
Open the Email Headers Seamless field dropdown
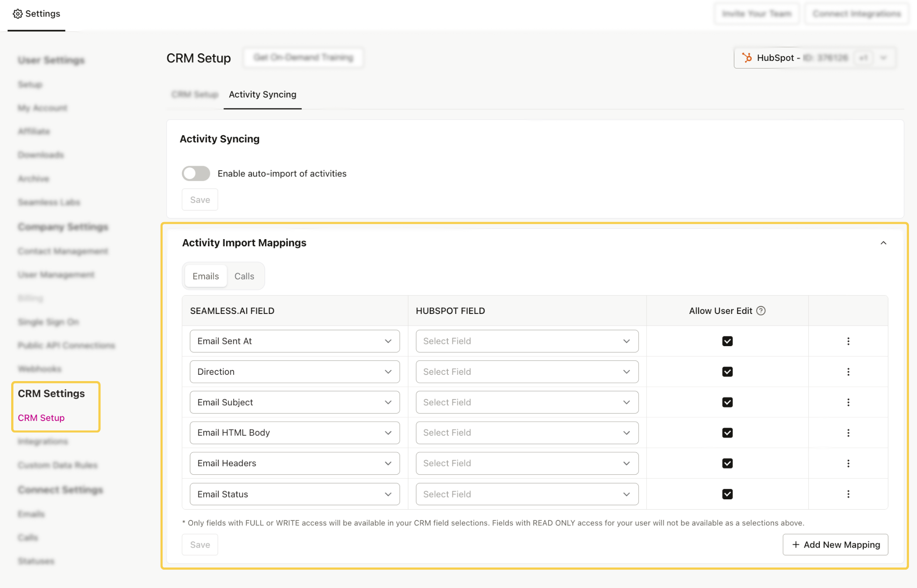pyautogui.click(x=295, y=464)
